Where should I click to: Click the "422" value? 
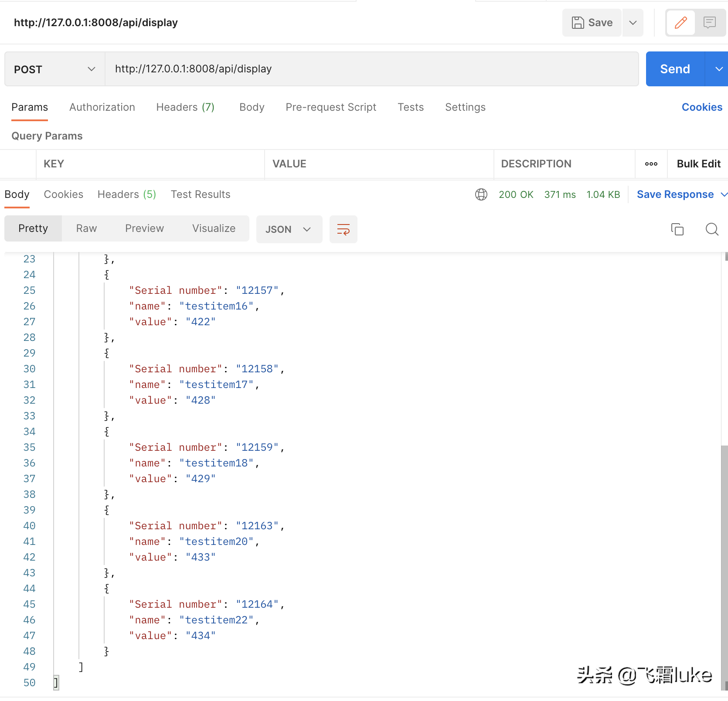pos(201,322)
